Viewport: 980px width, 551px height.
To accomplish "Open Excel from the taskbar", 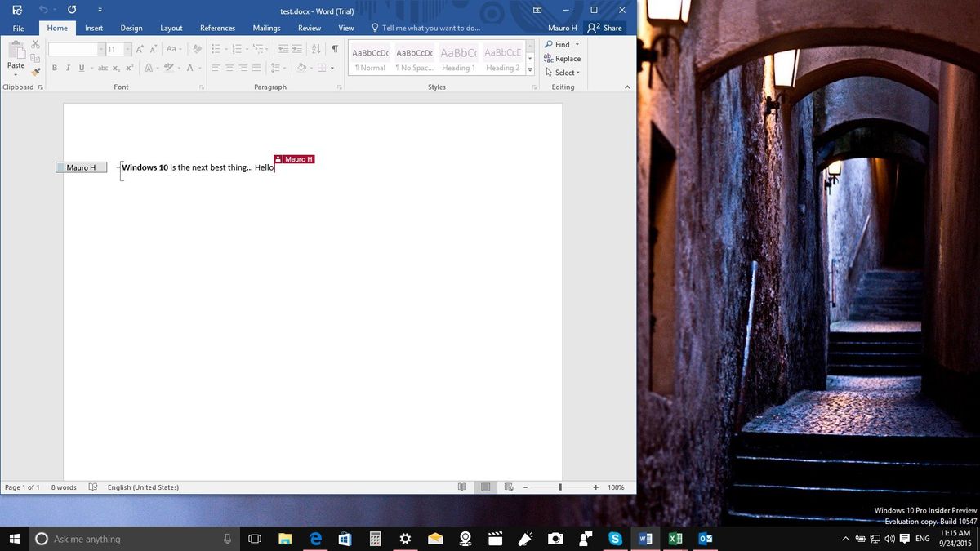I will [675, 539].
